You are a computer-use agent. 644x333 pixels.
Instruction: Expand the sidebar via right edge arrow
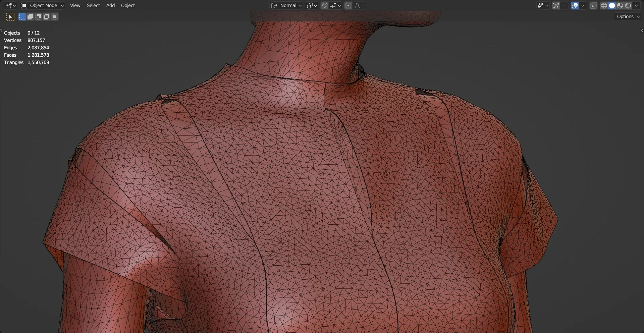point(642,31)
